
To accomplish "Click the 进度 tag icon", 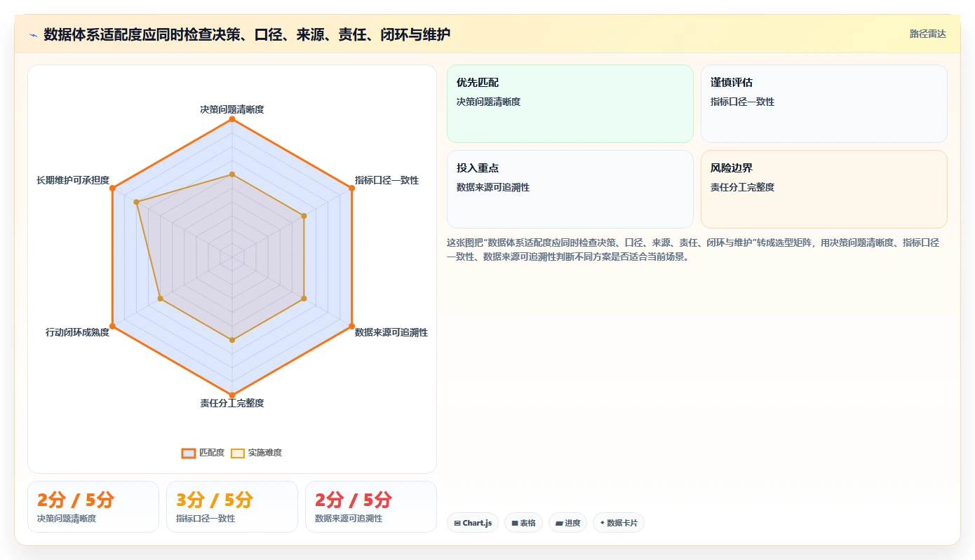I will [x=559, y=523].
